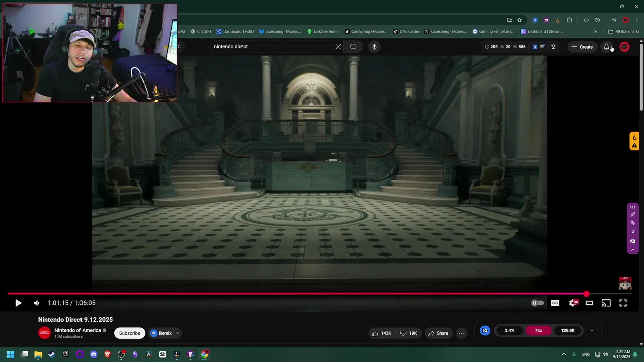Click install app icon in address bar
This screenshot has width=644, height=362.
(509, 20)
